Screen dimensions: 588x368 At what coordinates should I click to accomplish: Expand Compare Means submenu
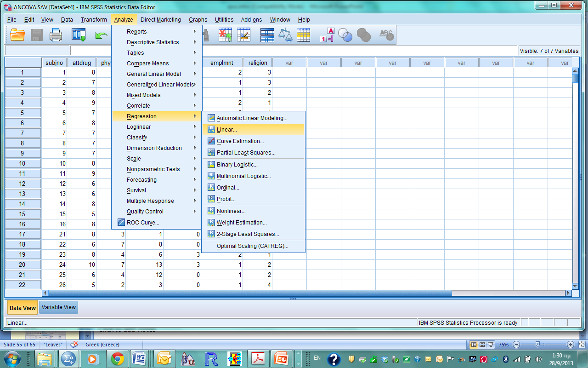tap(157, 63)
